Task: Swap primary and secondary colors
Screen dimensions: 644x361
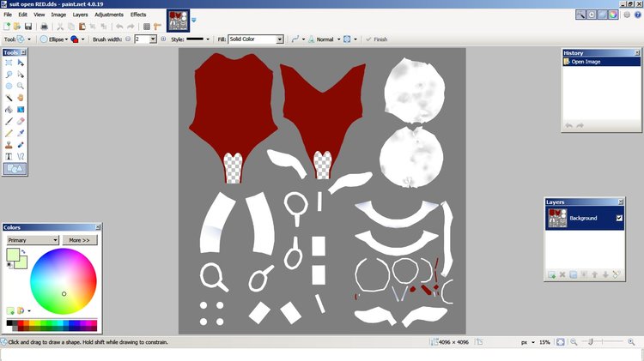Action: (x=23, y=252)
